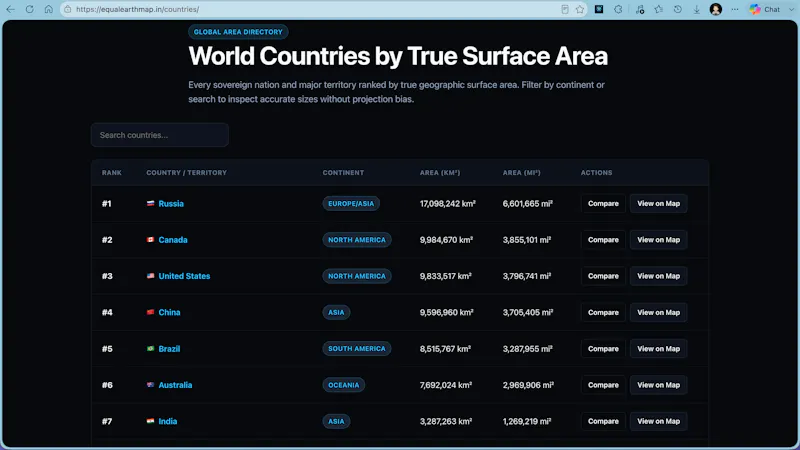Expand the chevron beside Chat
The height and width of the screenshot is (450, 800).
pyautogui.click(x=791, y=9)
